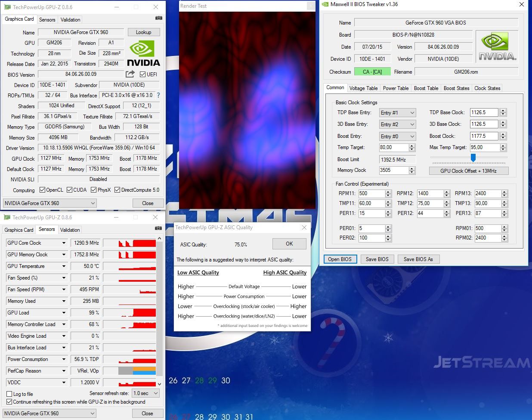
Task: Click the Memory Clock 3505 input field
Action: (x=393, y=170)
